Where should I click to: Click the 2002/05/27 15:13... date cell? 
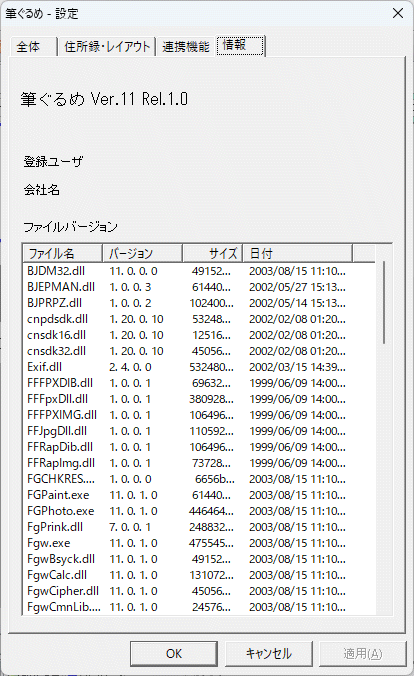pos(297,287)
